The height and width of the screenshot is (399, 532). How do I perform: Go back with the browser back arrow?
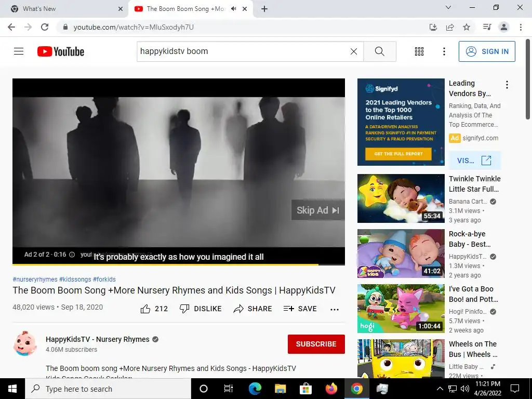tap(11, 27)
